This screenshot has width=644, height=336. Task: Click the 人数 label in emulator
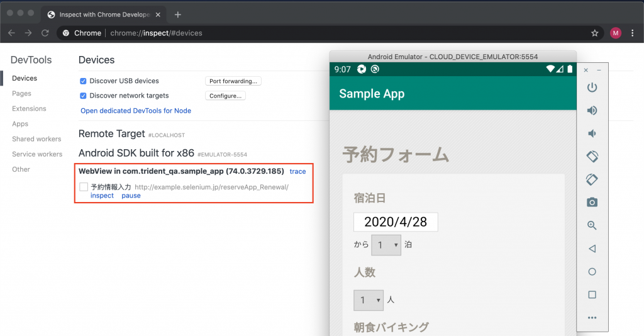pos(365,272)
